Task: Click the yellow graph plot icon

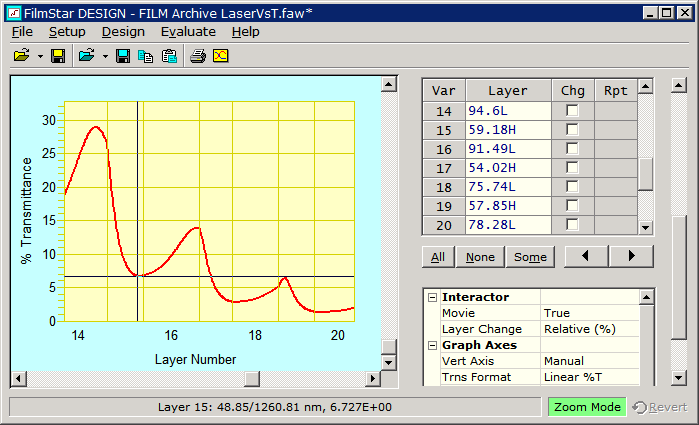Action: click(x=221, y=56)
